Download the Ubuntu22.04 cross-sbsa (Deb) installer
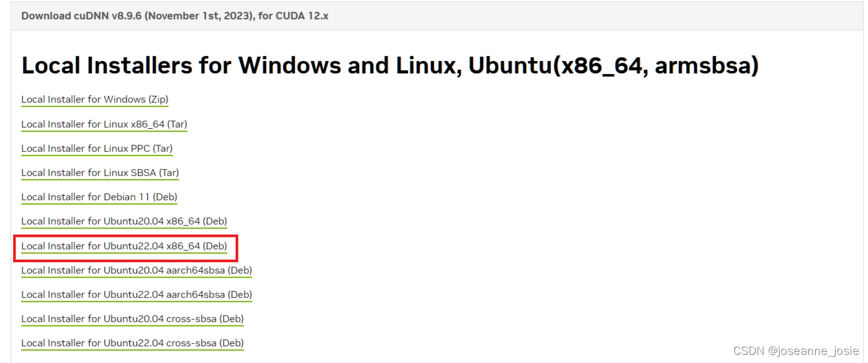This screenshot has width=868, height=363. click(x=132, y=343)
